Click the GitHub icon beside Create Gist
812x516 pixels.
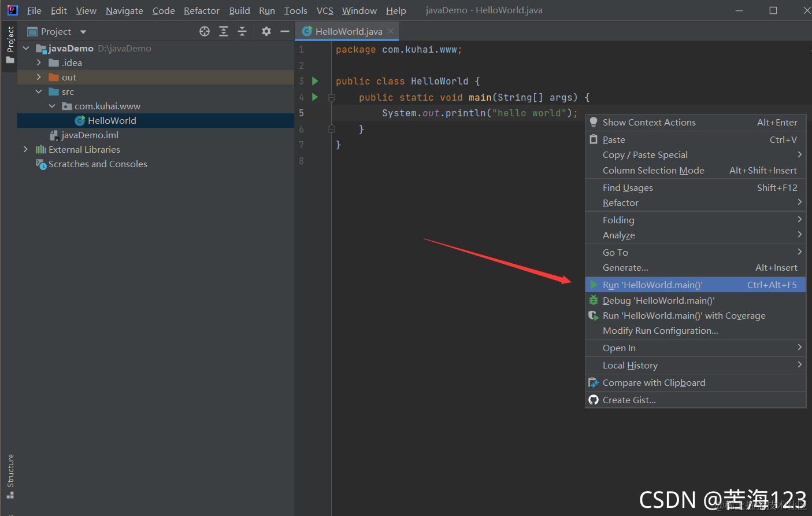point(594,400)
